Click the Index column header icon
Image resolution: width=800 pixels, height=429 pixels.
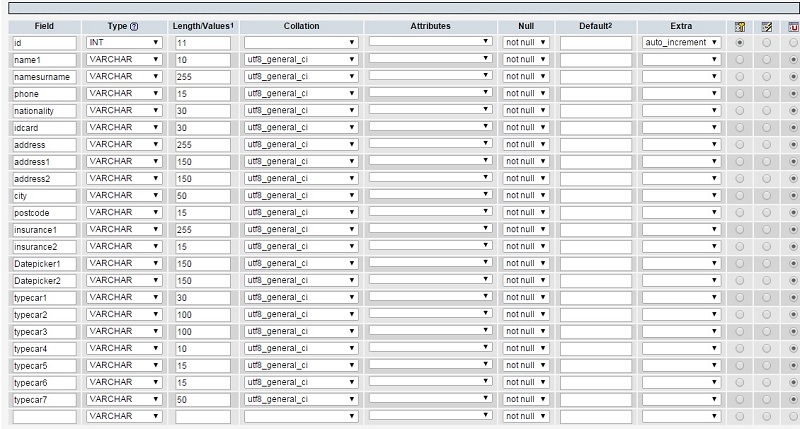point(766,27)
